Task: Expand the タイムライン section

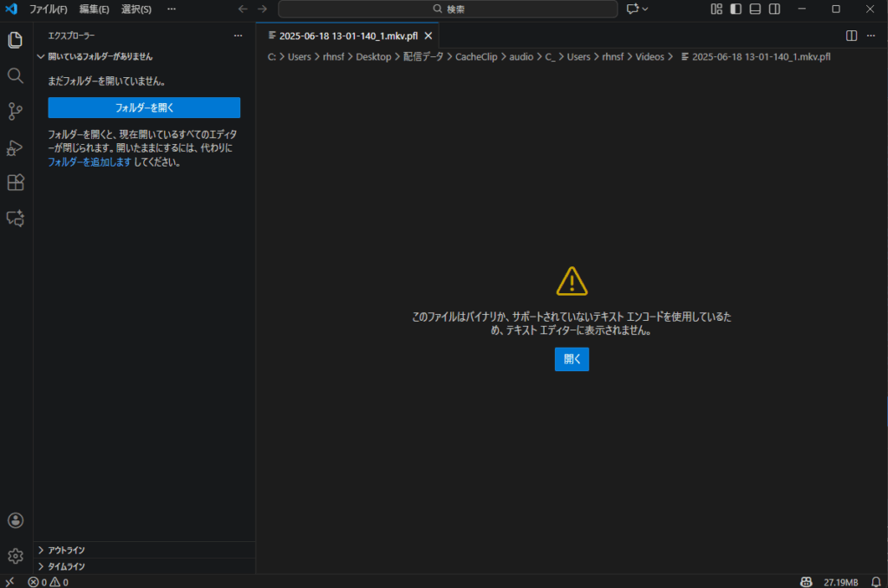Action: (67, 566)
